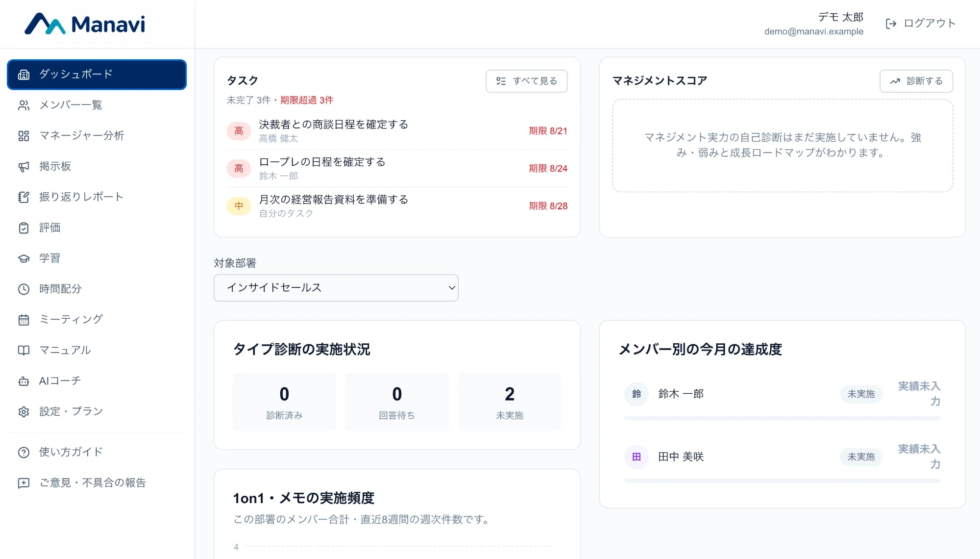Image resolution: width=980 pixels, height=559 pixels.
Task: Open メンバー一覧 in the sidebar
Action: click(x=97, y=105)
